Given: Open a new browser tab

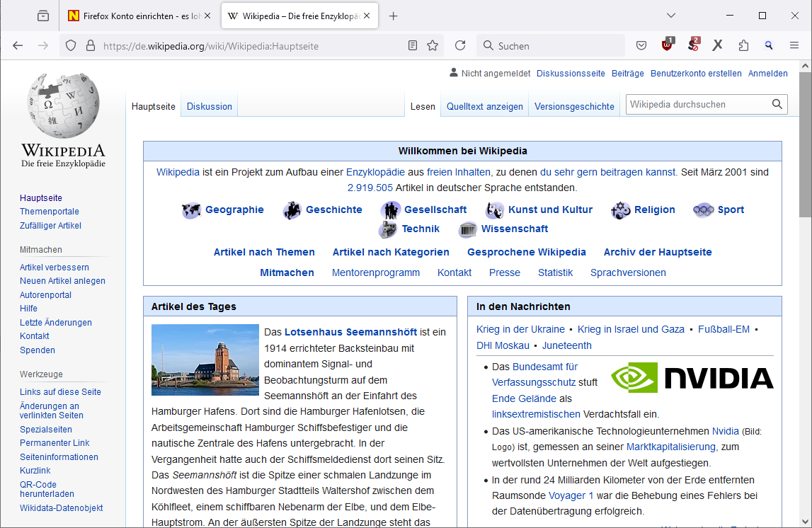Looking at the screenshot, I should tap(393, 16).
